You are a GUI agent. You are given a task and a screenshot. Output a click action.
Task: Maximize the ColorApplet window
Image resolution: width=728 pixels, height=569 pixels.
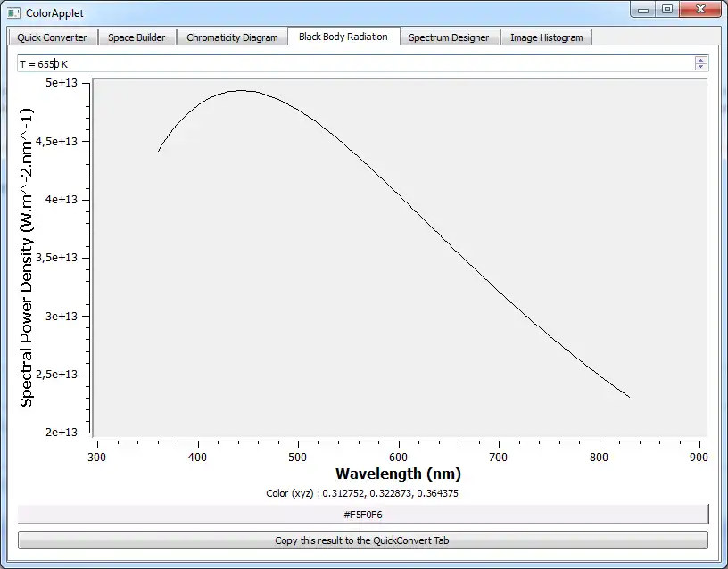pyautogui.click(x=667, y=10)
